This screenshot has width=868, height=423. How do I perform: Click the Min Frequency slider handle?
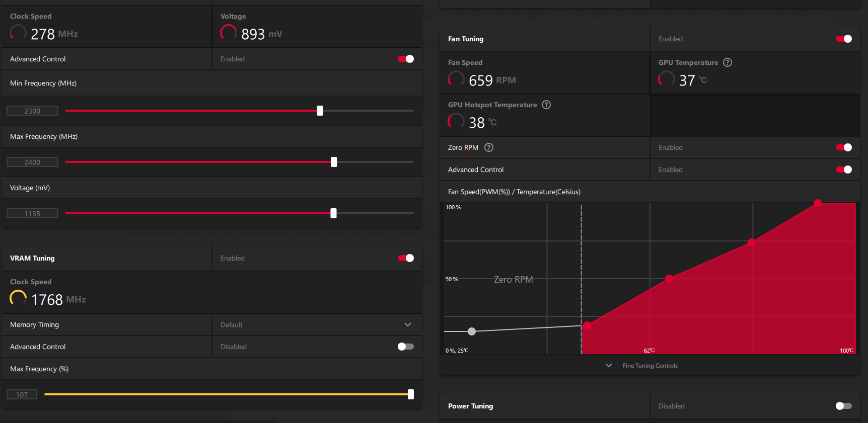coord(320,111)
